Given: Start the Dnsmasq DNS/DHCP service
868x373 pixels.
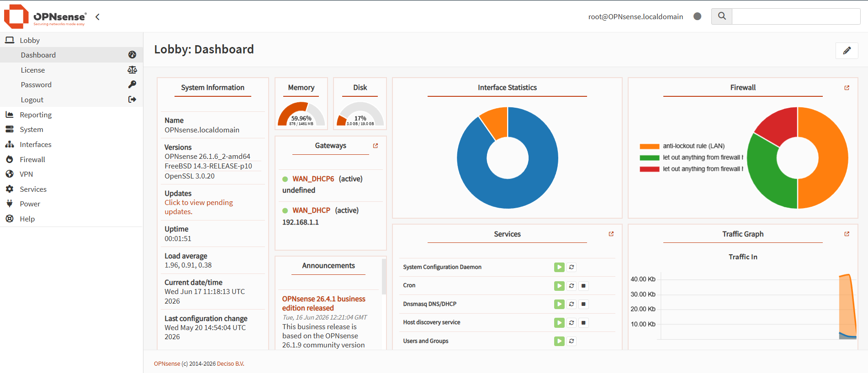Looking at the screenshot, I should tap(559, 304).
